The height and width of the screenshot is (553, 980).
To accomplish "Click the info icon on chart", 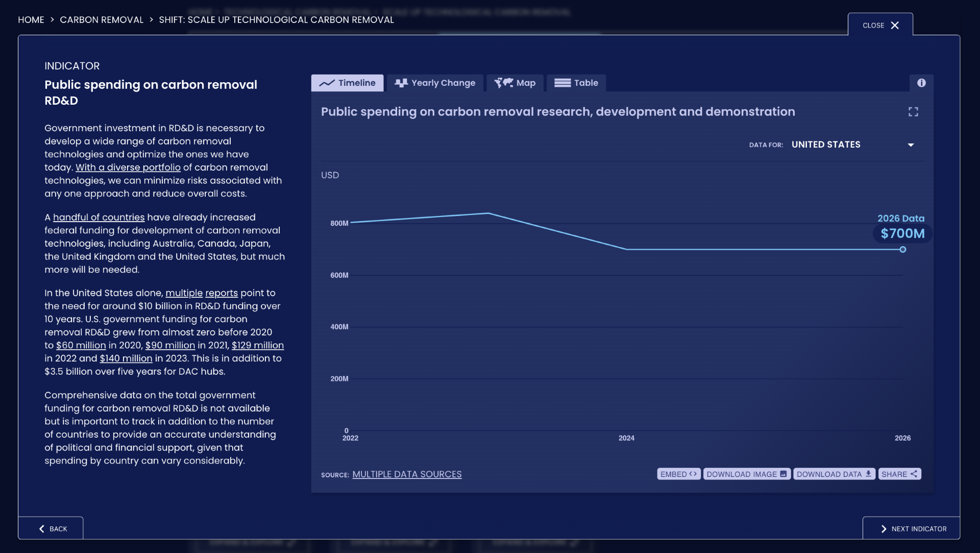I will (x=921, y=82).
